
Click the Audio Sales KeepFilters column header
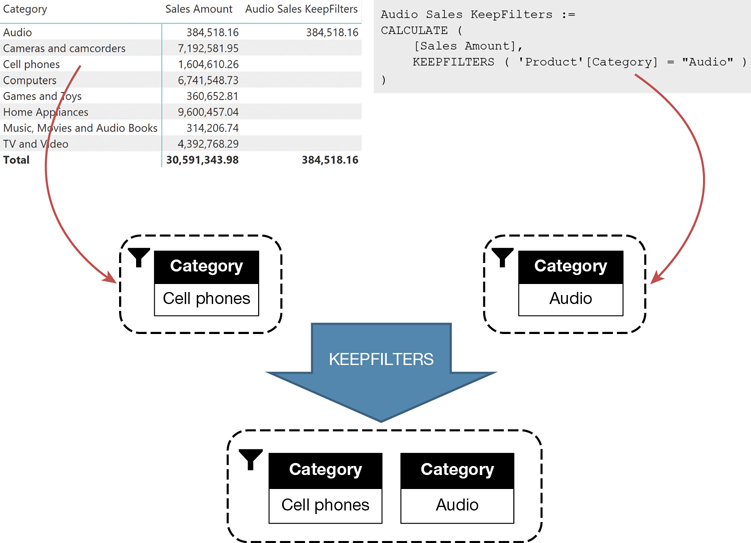[x=301, y=9]
